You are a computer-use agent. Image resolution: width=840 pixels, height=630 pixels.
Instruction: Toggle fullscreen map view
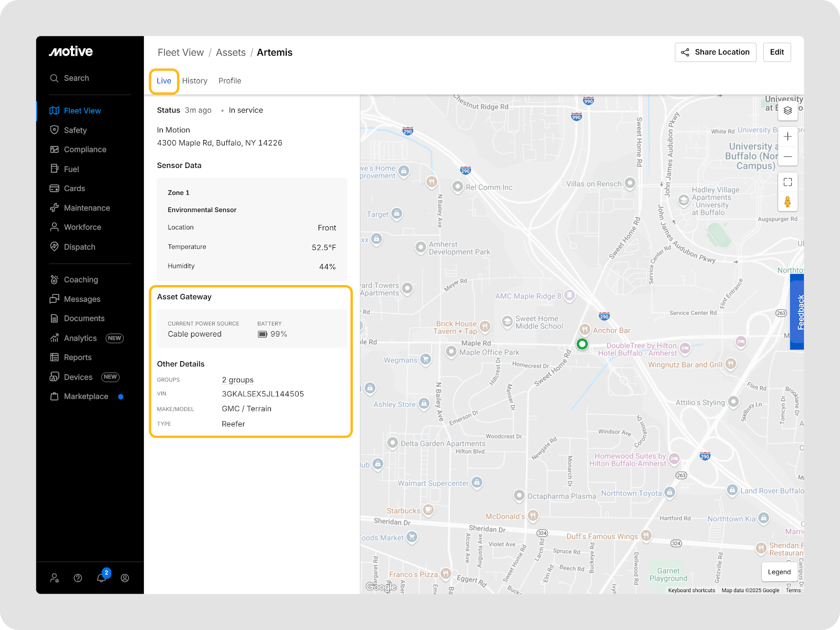tap(787, 182)
